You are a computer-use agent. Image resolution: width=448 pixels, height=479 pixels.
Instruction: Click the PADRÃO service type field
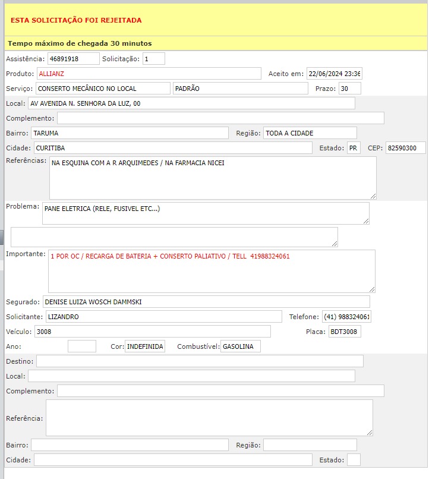point(240,89)
